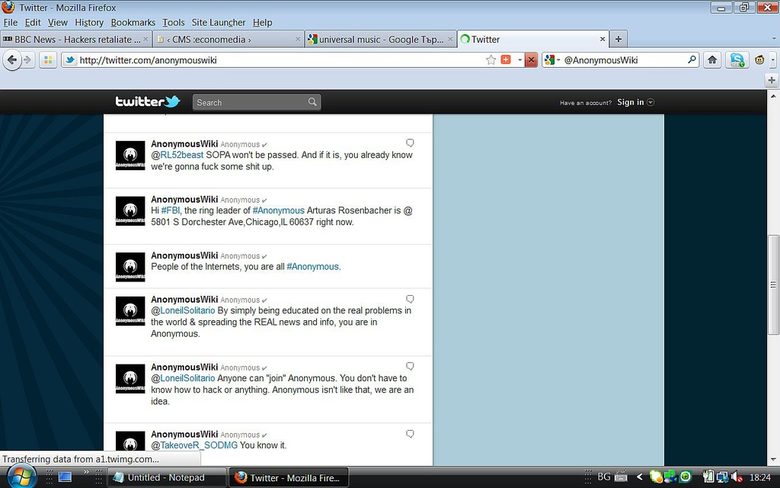Click the BG language indicator in the taskbar

click(604, 477)
